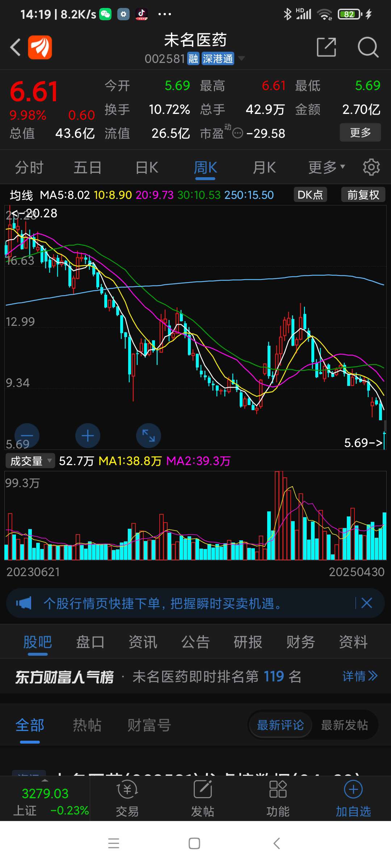Image resolution: width=391 pixels, height=868 pixels.
Task: Toggle the DK点 indicator
Action: [x=310, y=195]
